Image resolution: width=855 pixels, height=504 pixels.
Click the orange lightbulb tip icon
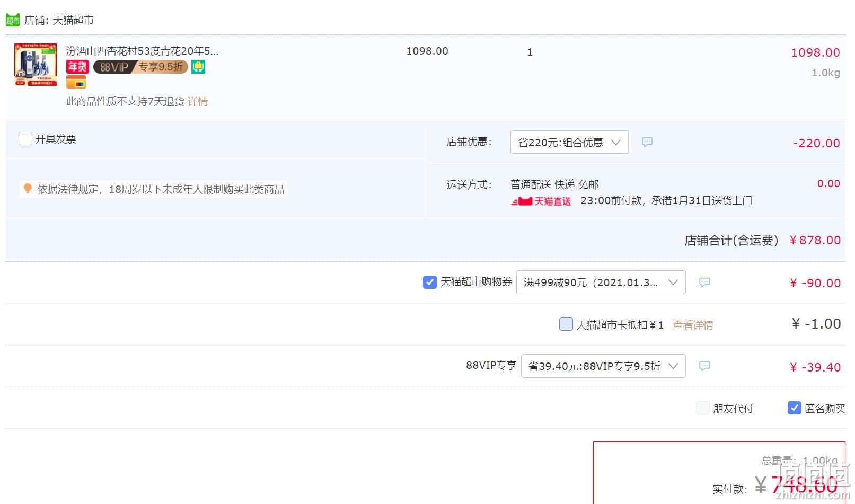[x=28, y=189]
